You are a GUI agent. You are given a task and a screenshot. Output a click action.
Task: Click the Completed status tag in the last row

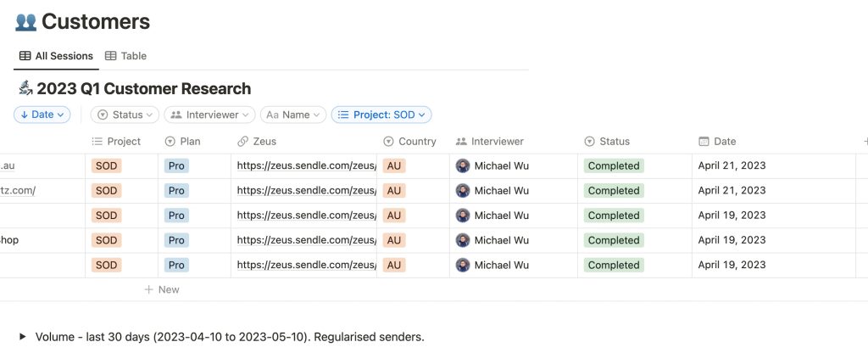point(614,265)
